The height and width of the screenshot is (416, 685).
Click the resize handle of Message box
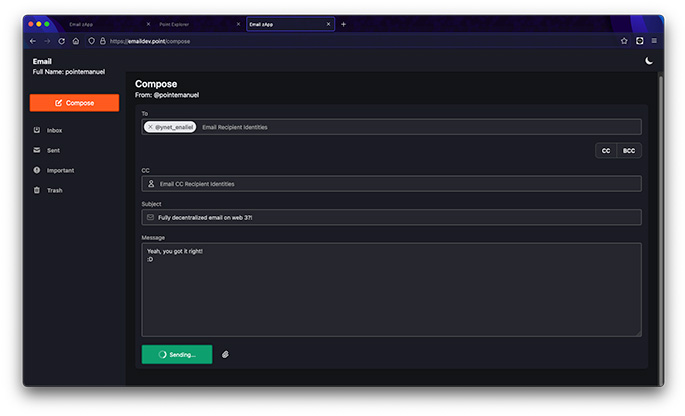(x=639, y=333)
